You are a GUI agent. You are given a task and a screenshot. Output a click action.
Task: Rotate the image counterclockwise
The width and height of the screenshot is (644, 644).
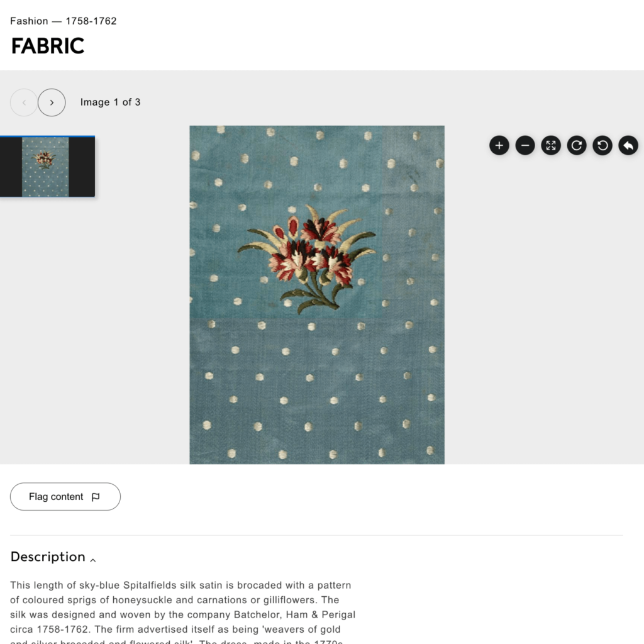pos(602,146)
